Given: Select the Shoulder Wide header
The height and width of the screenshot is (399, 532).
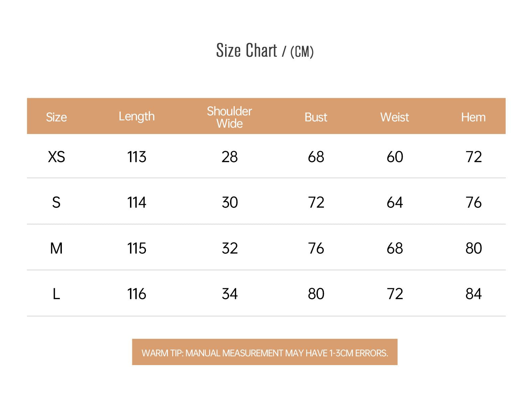Looking at the screenshot, I should (x=229, y=117).
